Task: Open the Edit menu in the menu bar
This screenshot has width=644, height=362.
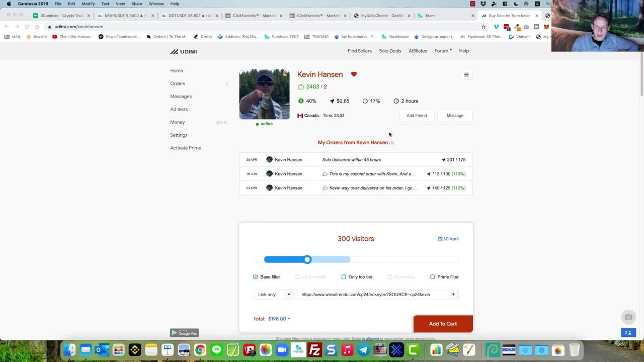Action: 71,4
